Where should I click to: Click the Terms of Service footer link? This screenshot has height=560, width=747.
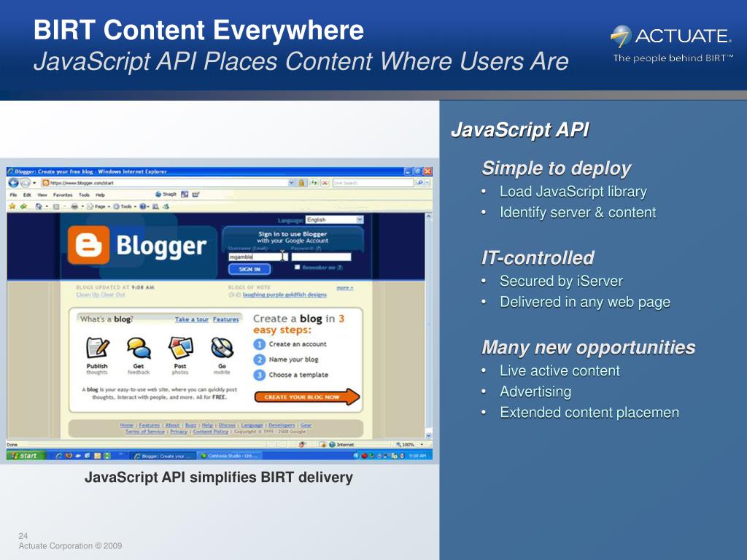(x=145, y=432)
